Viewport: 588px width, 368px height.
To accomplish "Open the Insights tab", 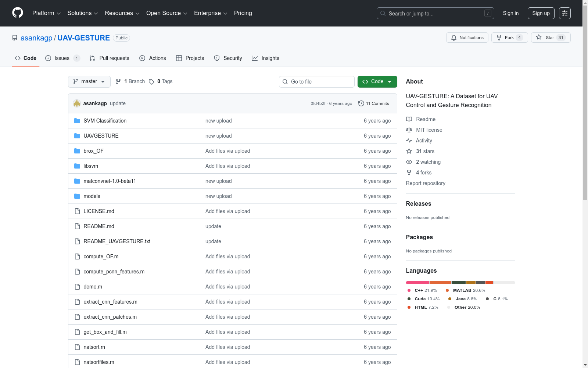I will 266,58.
